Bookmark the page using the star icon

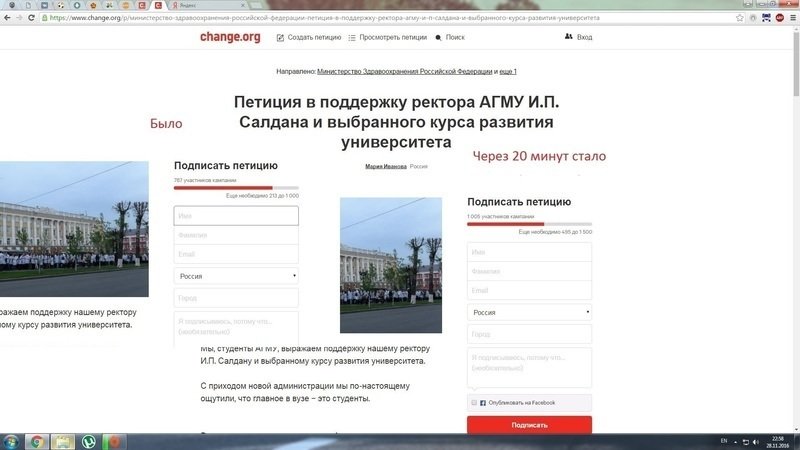pyautogui.click(x=739, y=17)
